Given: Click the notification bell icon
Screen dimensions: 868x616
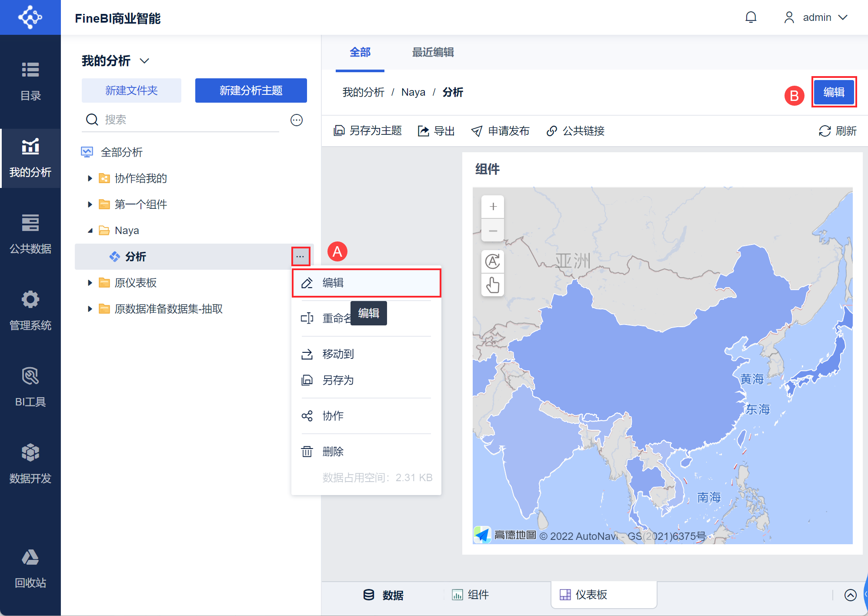Looking at the screenshot, I should point(751,17).
